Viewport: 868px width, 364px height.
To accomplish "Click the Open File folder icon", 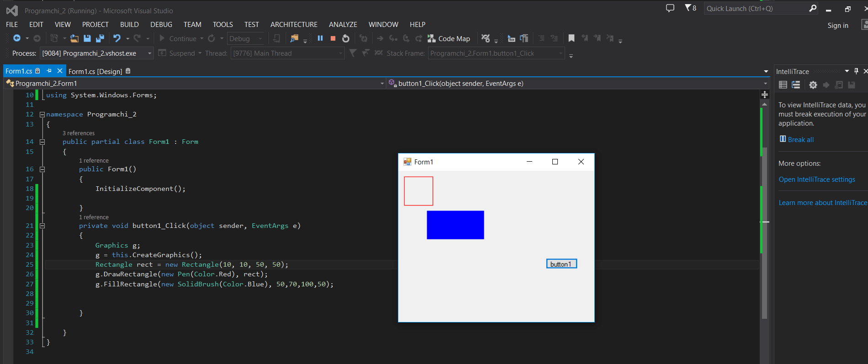I will 74,38.
